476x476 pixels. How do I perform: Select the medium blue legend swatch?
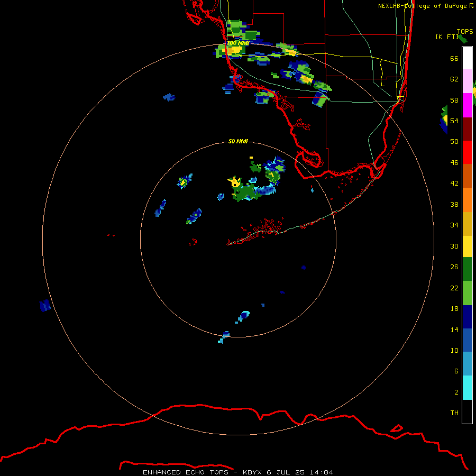point(467,340)
